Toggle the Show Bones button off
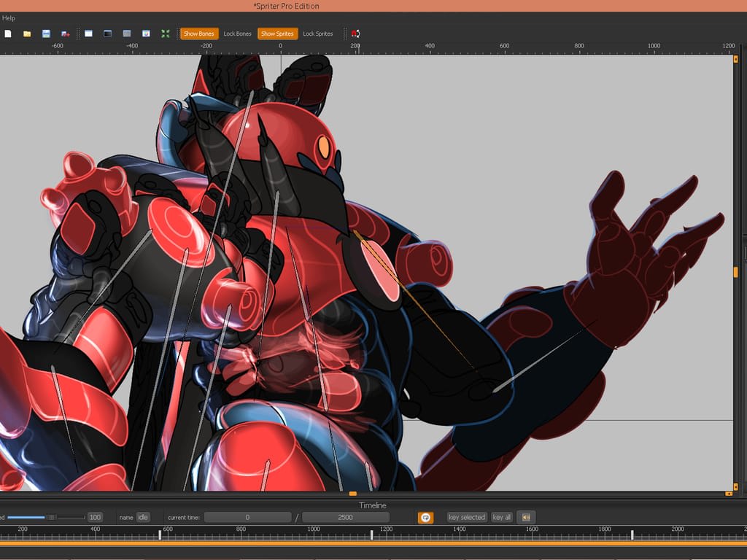This screenshot has width=747, height=560. pos(199,34)
